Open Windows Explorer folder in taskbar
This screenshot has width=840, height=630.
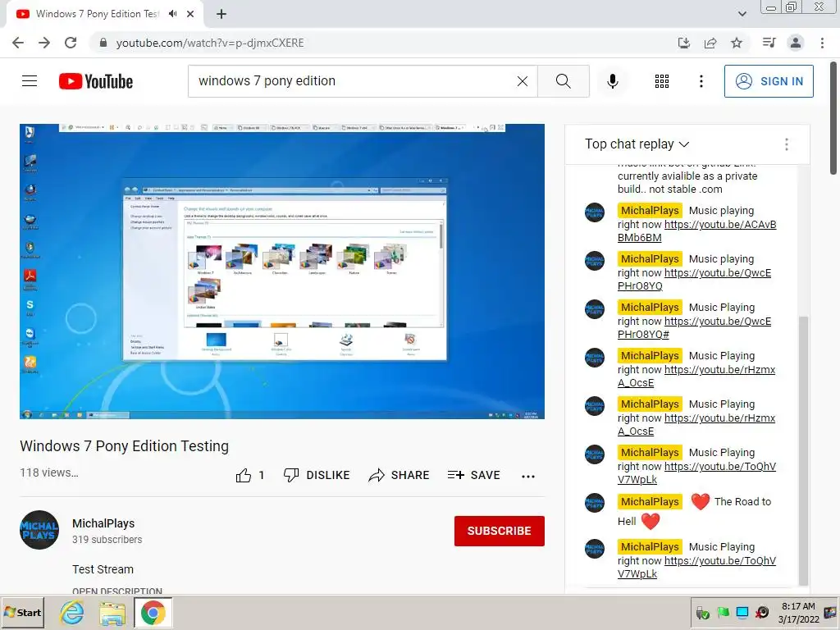112,614
